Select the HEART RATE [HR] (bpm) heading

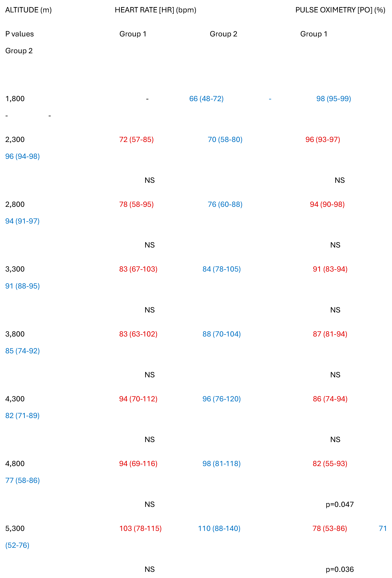click(155, 10)
